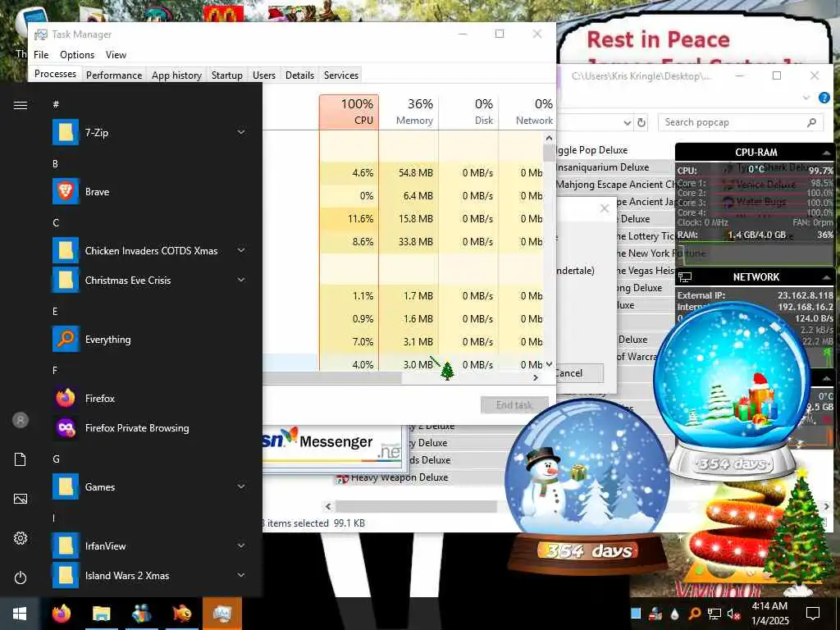Expand the Christmas Eve Crisis folder

[x=241, y=280]
